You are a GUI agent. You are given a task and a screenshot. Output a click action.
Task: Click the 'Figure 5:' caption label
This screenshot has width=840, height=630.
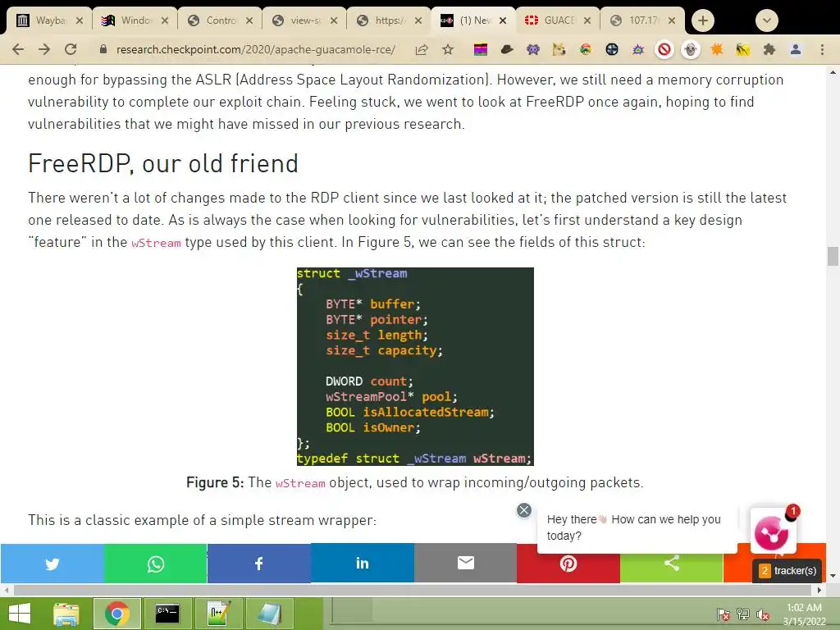tap(215, 482)
